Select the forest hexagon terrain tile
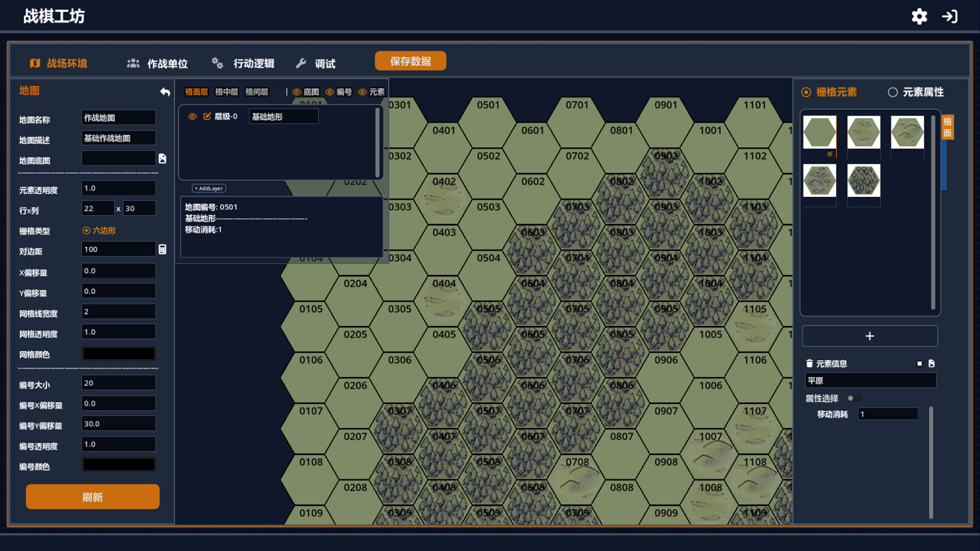The height and width of the screenshot is (551, 980). 864,180
